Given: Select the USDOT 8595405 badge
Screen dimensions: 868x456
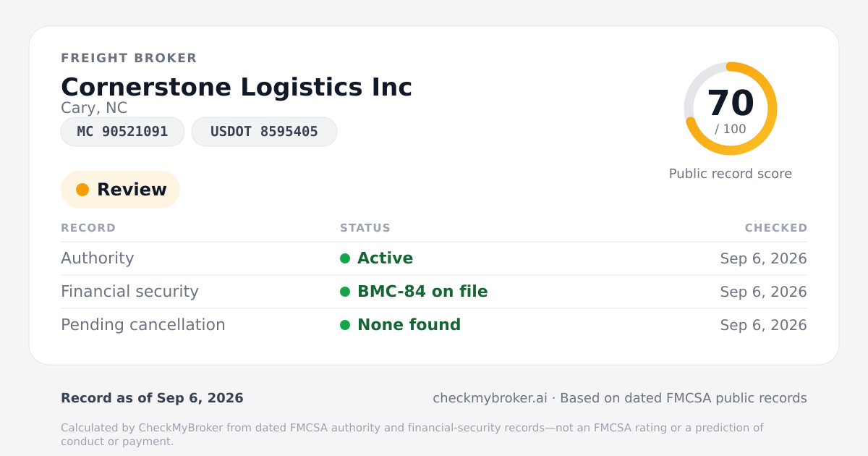Looking at the screenshot, I should tap(264, 132).
